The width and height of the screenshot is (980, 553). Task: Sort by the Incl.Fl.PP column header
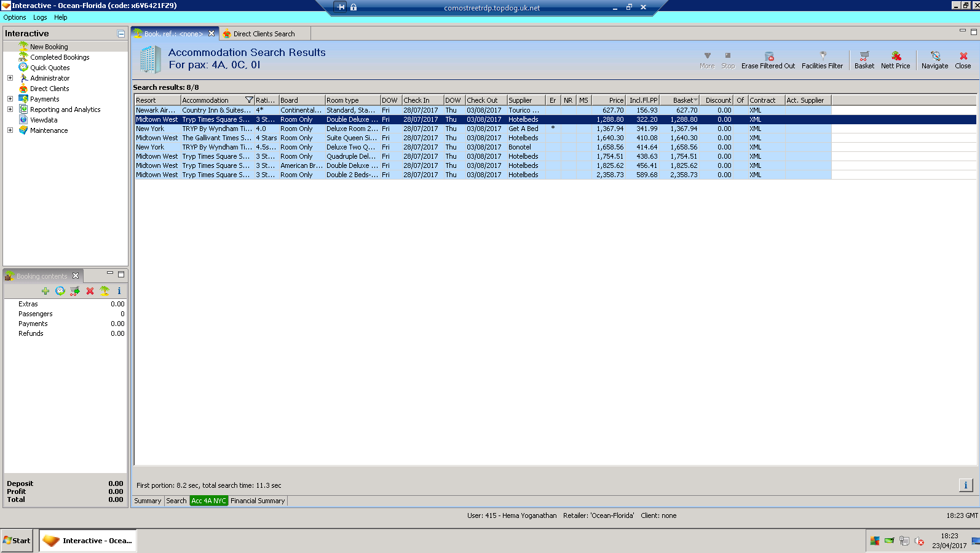(x=642, y=100)
